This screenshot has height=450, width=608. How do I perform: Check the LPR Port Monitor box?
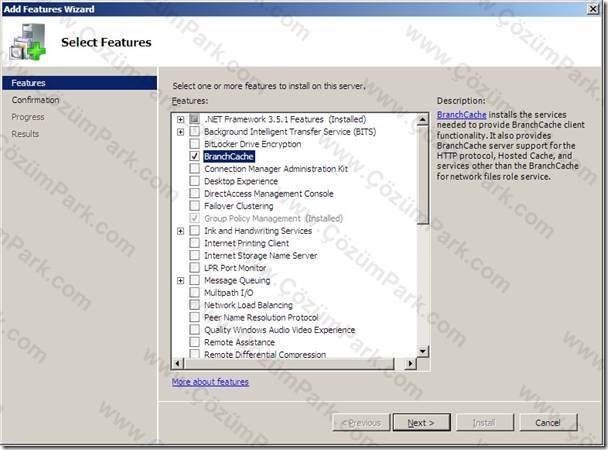(195, 268)
